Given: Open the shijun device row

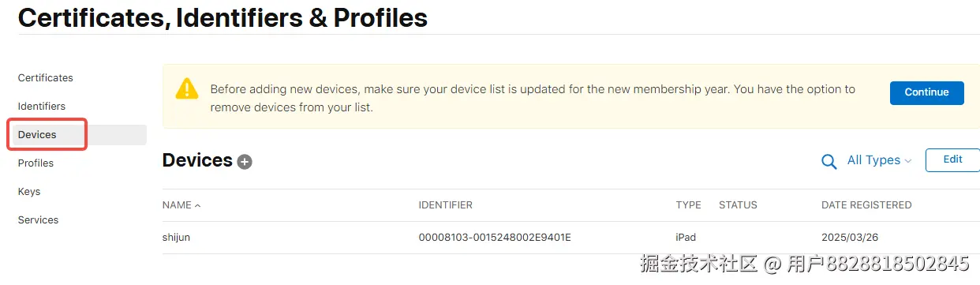Looking at the screenshot, I should (x=570, y=238).
